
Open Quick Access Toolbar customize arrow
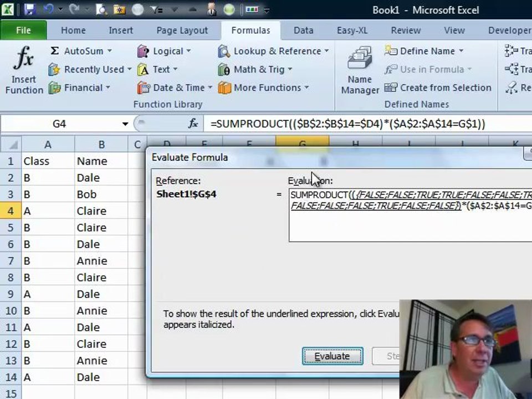tap(267, 10)
